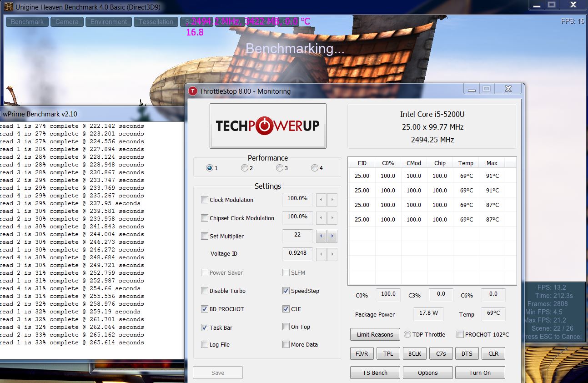Decrease Clock Modulation with left arrow

[x=322, y=200]
